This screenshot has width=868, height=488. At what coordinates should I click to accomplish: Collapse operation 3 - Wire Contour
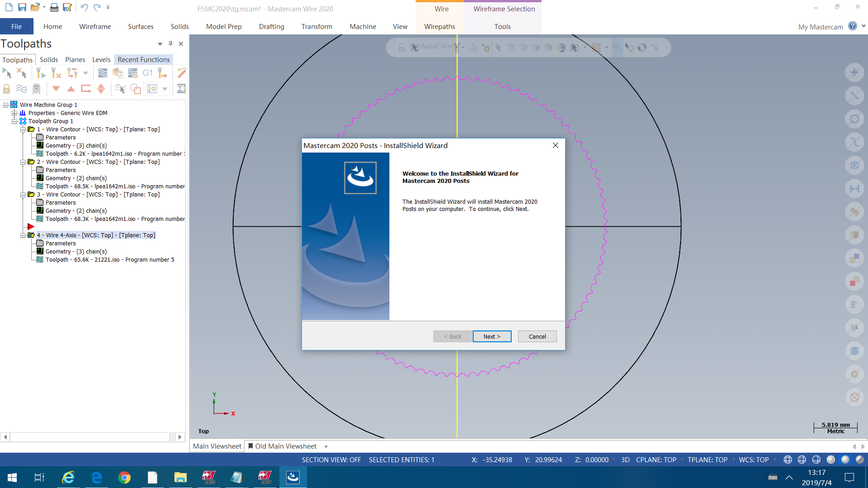(23, 195)
